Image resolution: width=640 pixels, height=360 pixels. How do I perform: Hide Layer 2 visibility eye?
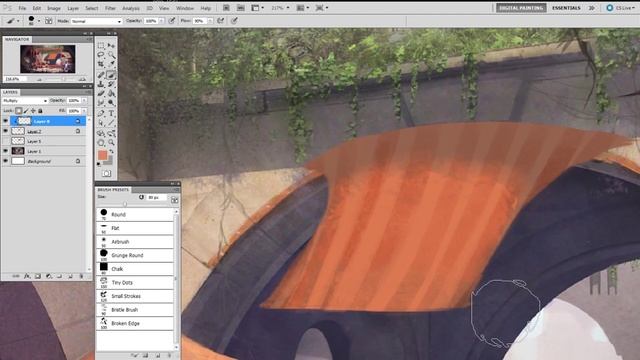(6, 131)
